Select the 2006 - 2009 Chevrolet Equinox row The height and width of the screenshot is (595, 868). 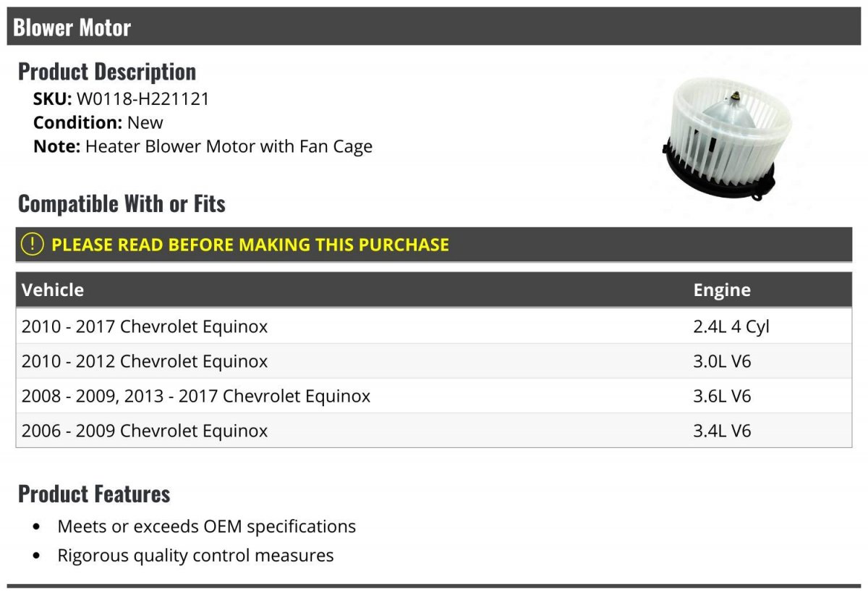[434, 431]
